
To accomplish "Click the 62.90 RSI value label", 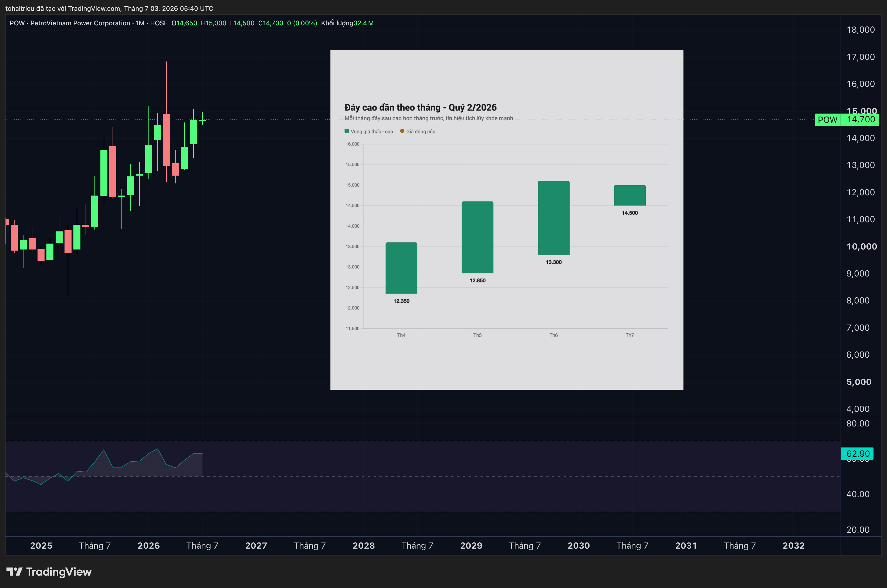I will [857, 454].
